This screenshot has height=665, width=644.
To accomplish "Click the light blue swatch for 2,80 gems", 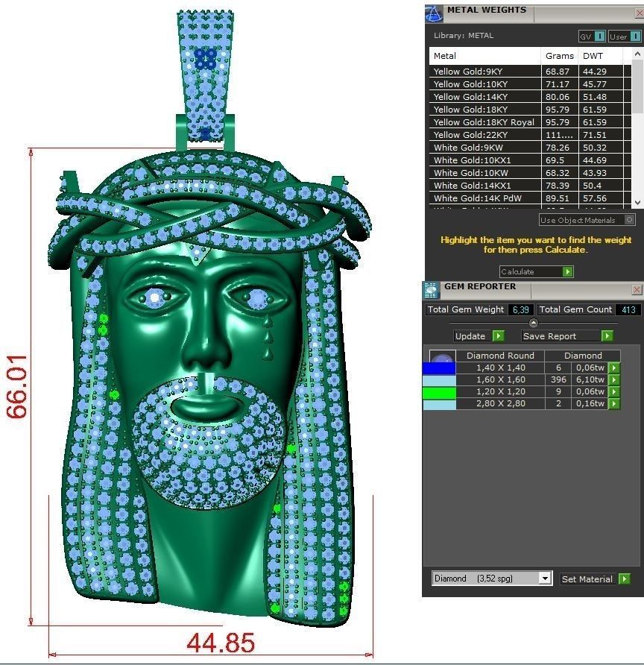I will point(439,403).
